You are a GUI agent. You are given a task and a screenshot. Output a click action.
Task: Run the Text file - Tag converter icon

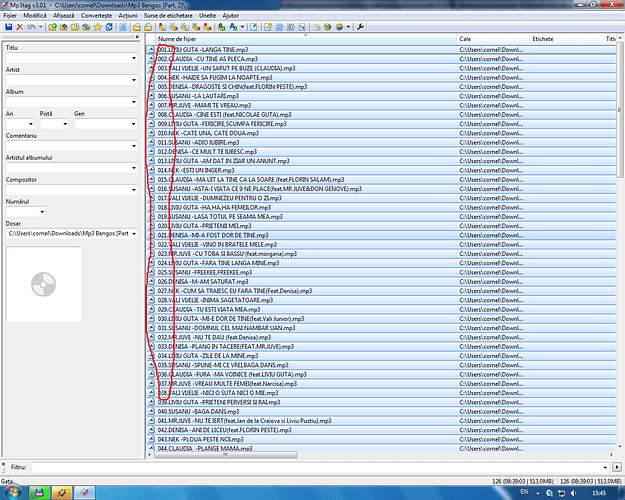(x=196, y=27)
